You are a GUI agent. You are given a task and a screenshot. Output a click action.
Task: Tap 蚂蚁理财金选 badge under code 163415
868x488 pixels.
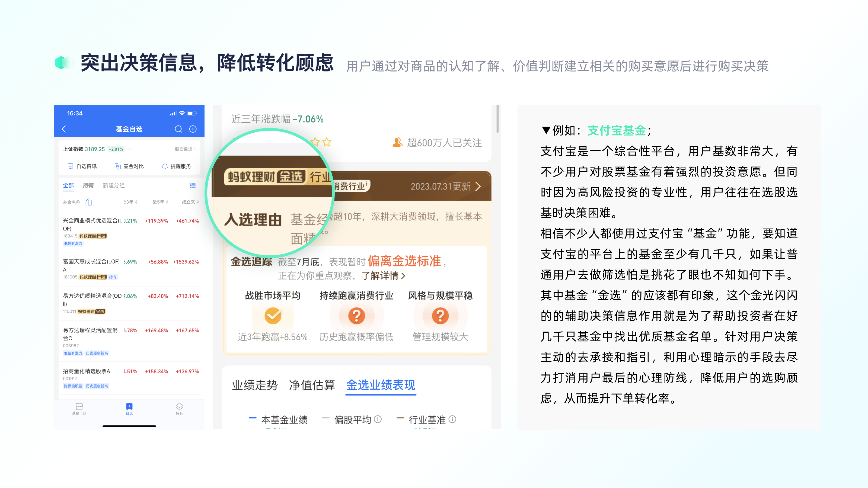[93, 236]
